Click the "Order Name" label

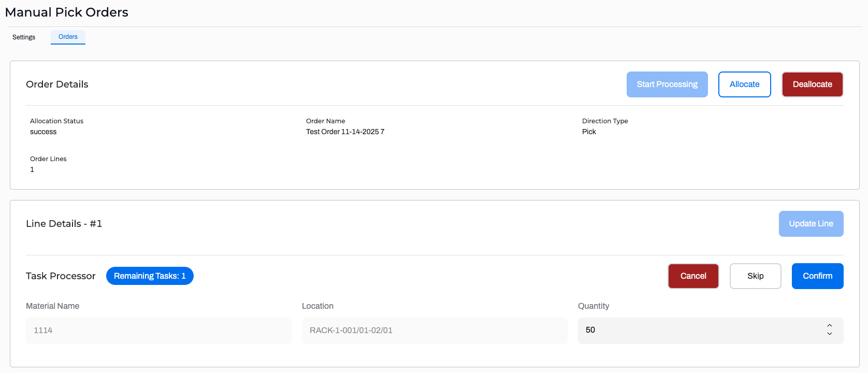(325, 121)
